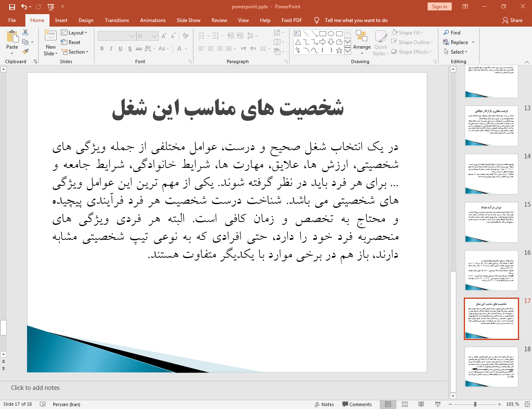Open the Comments pane in status bar

tap(357, 404)
